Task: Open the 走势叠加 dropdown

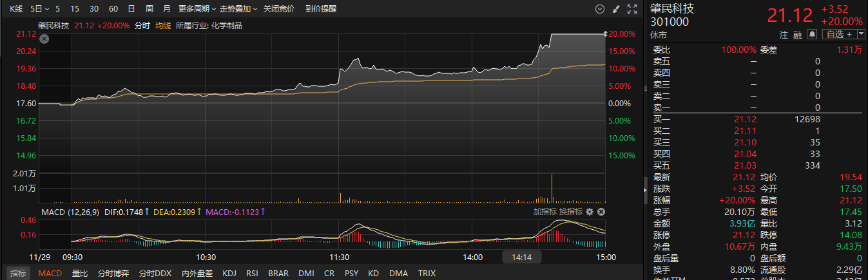Action: point(238,9)
